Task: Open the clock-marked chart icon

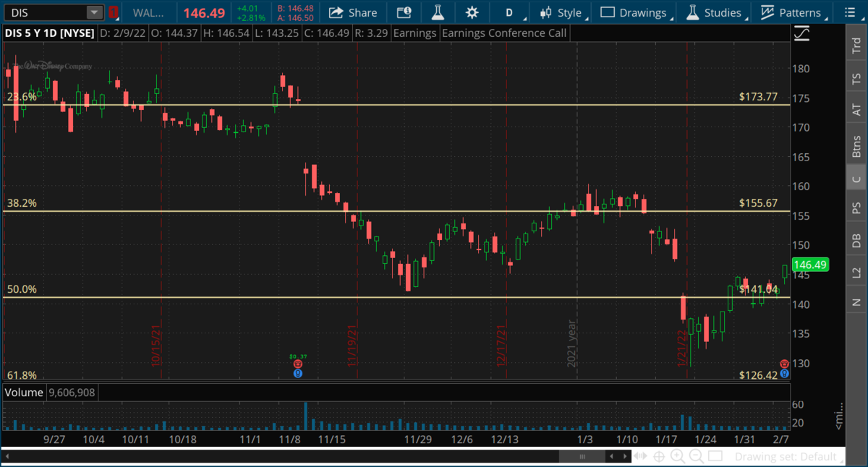Action: pyautogui.click(x=404, y=12)
